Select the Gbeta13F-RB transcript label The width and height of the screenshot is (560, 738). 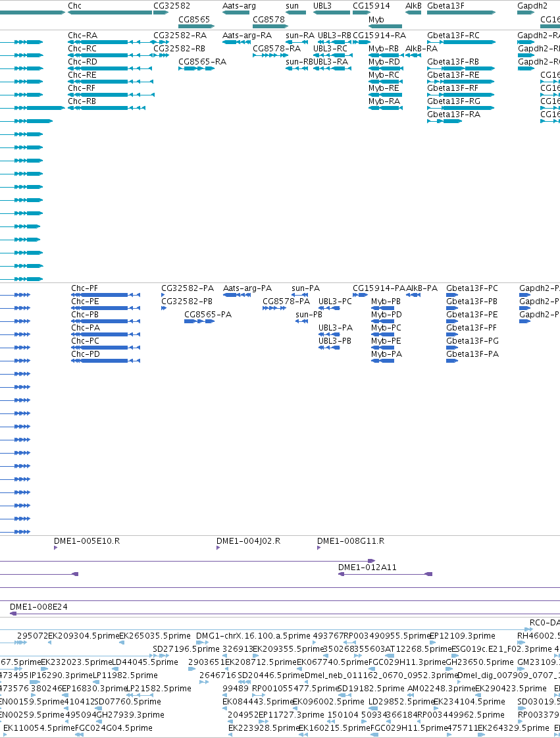pyautogui.click(x=453, y=62)
